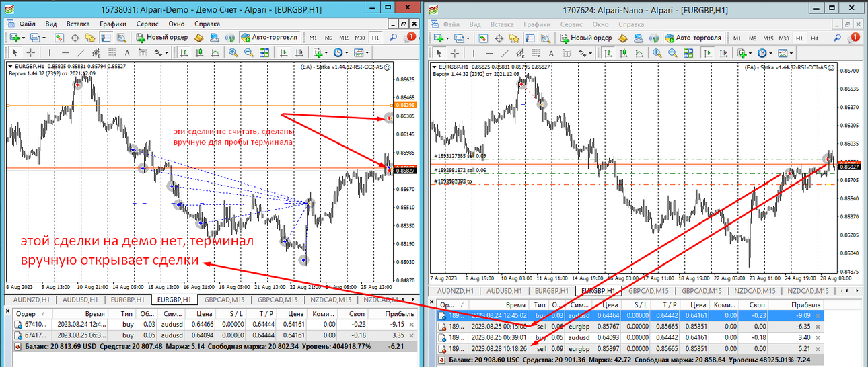Open Справка menu in Alpari-Nano window
This screenshot has height=367, width=868.
pyautogui.click(x=632, y=23)
